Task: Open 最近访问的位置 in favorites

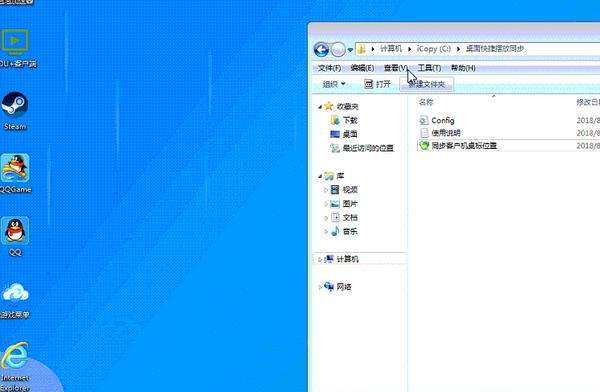Action: 368,148
